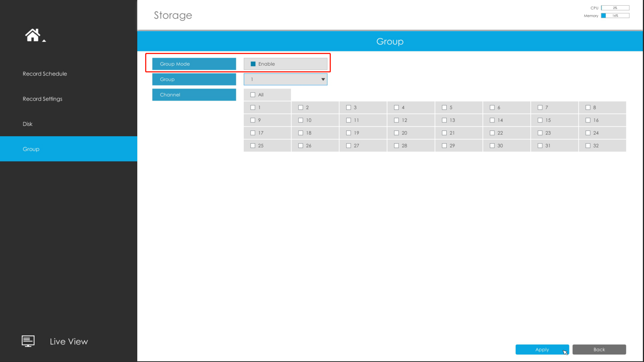This screenshot has width=644, height=362.
Task: Click the Apply button
Action: (x=542, y=350)
